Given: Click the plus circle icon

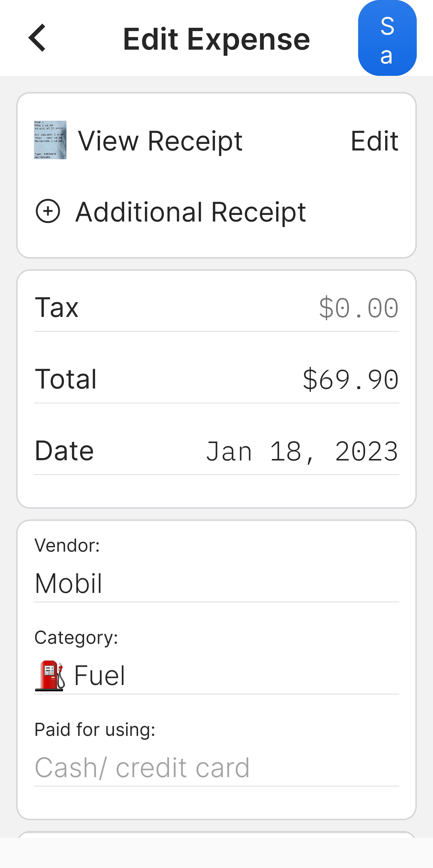Looking at the screenshot, I should coord(48,211).
